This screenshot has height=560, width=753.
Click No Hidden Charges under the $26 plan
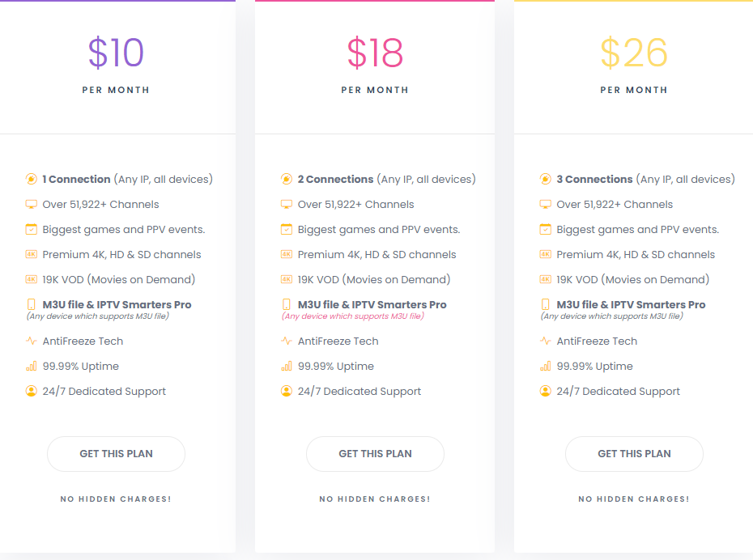(x=634, y=499)
